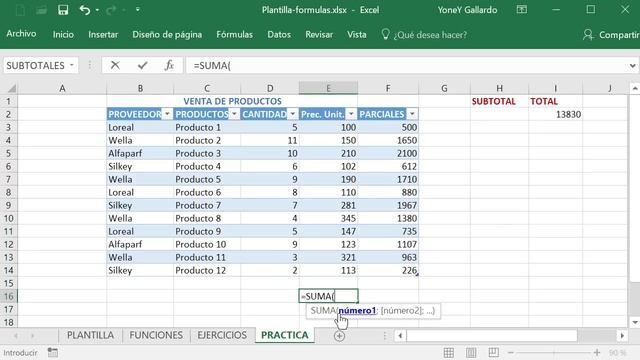Click the número1 link in SUMA tooltip
The image size is (640, 360).
pos(357,311)
